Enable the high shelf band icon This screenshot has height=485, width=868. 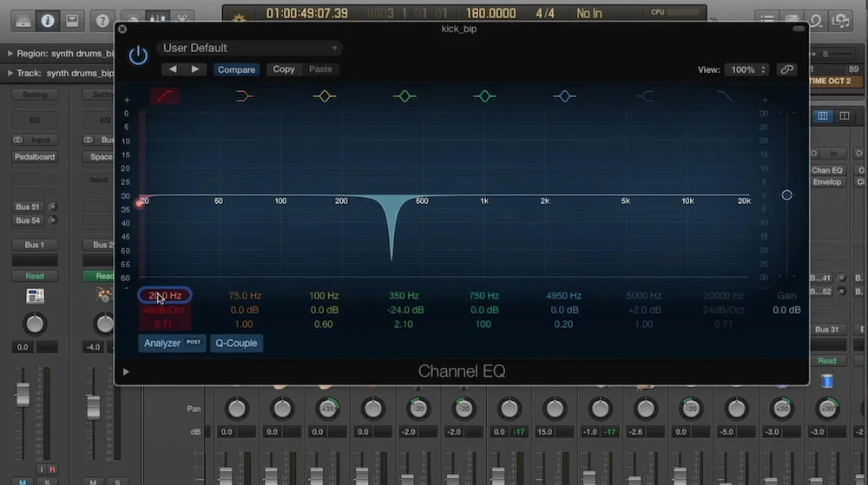(x=645, y=96)
